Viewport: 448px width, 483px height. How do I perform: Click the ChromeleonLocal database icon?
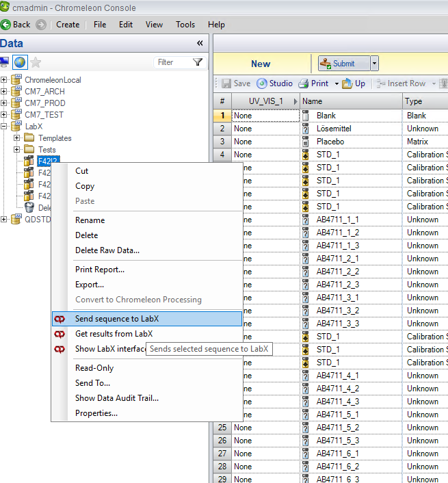[x=16, y=79]
